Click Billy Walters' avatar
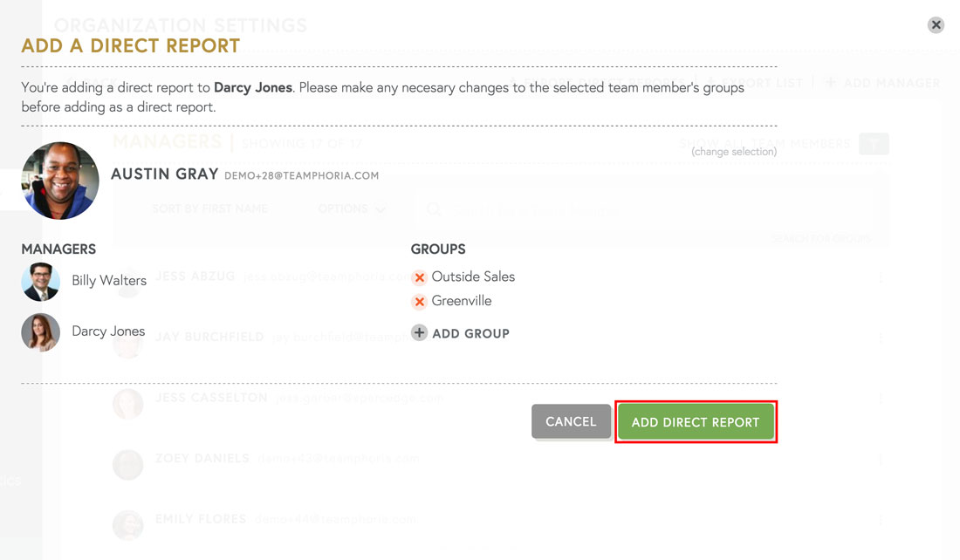The width and height of the screenshot is (960, 560). 41,282
